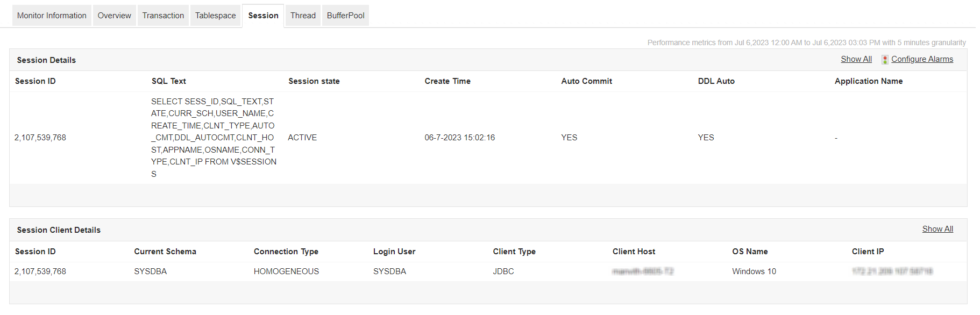
Task: Select the SELECT SESS_ID SQL text cell
Action: click(x=214, y=138)
